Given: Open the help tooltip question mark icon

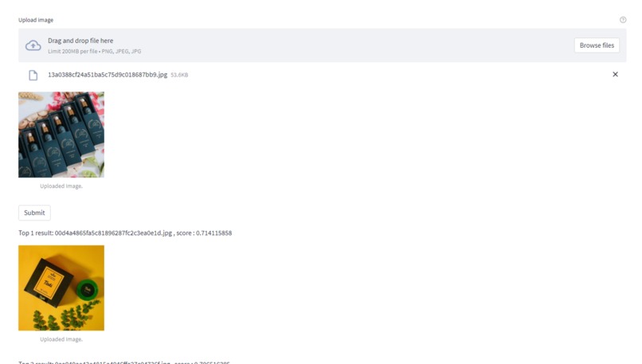Looking at the screenshot, I should [623, 20].
